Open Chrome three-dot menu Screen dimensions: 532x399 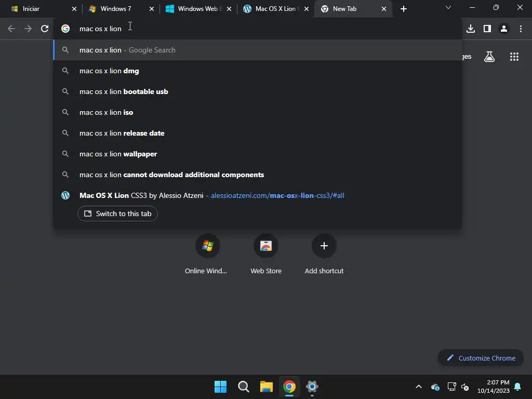click(521, 29)
